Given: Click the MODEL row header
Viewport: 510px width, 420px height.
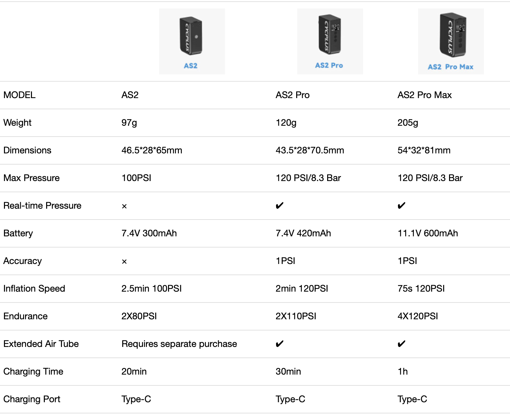Looking at the screenshot, I should click(x=19, y=95).
